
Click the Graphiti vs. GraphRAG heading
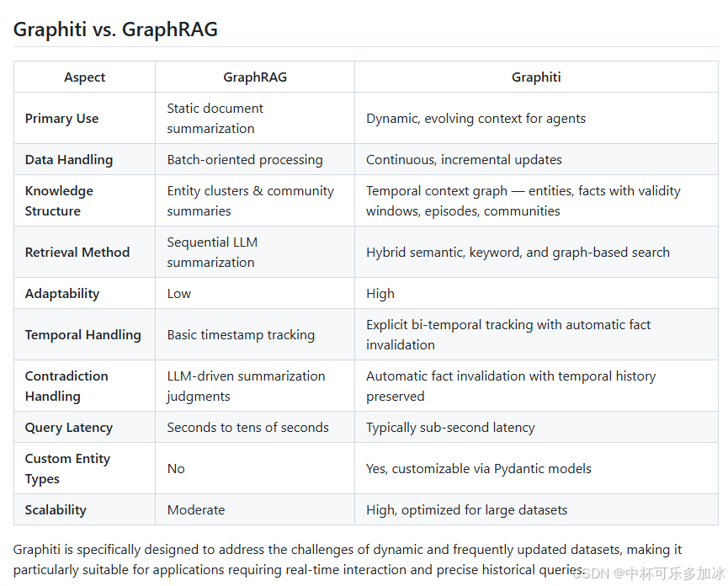tap(115, 29)
